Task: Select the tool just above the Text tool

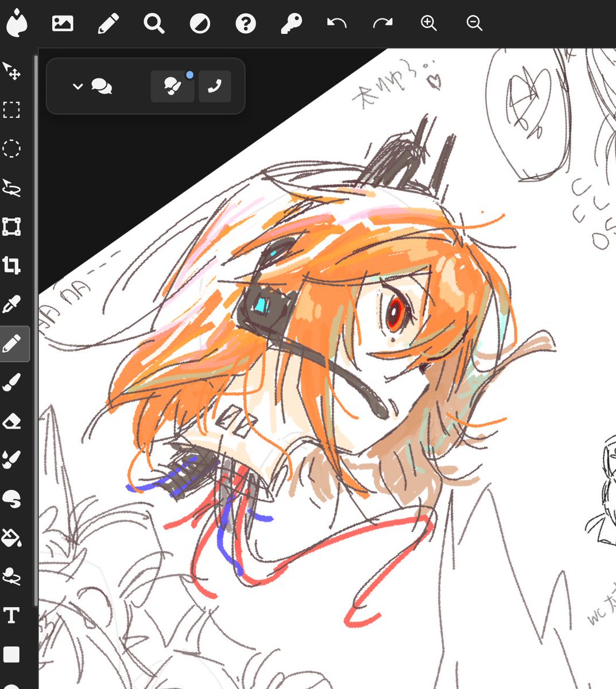Action: tap(11, 576)
